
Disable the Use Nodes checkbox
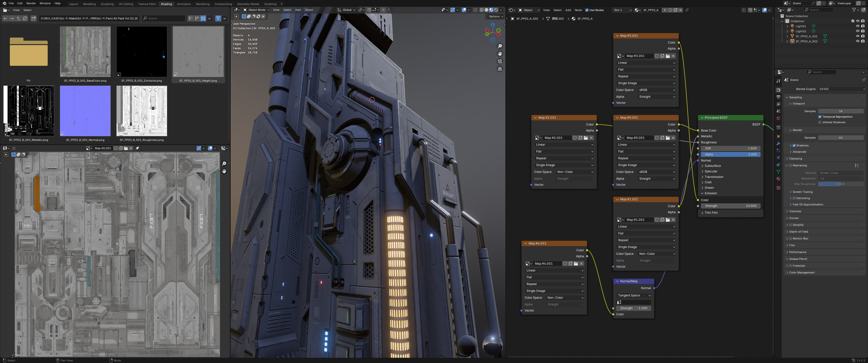[587, 10]
